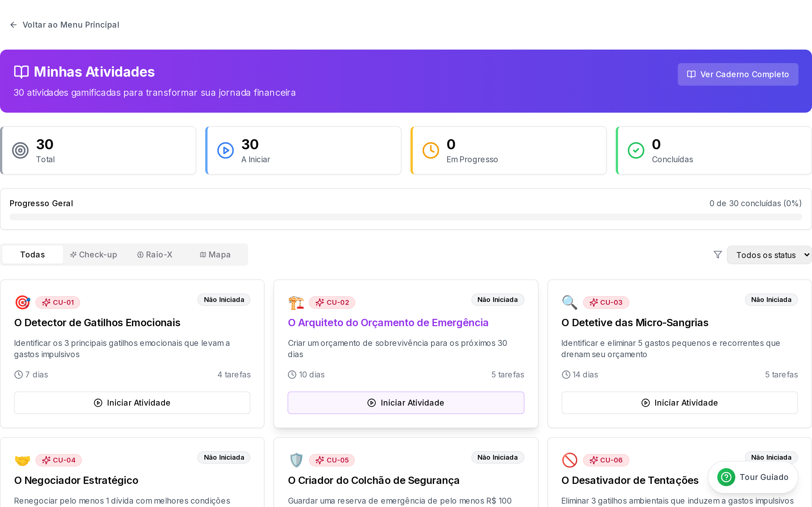Screen dimensions: 812x507
Task: Click the CU-04 badge on Negociador card
Action: point(59,460)
